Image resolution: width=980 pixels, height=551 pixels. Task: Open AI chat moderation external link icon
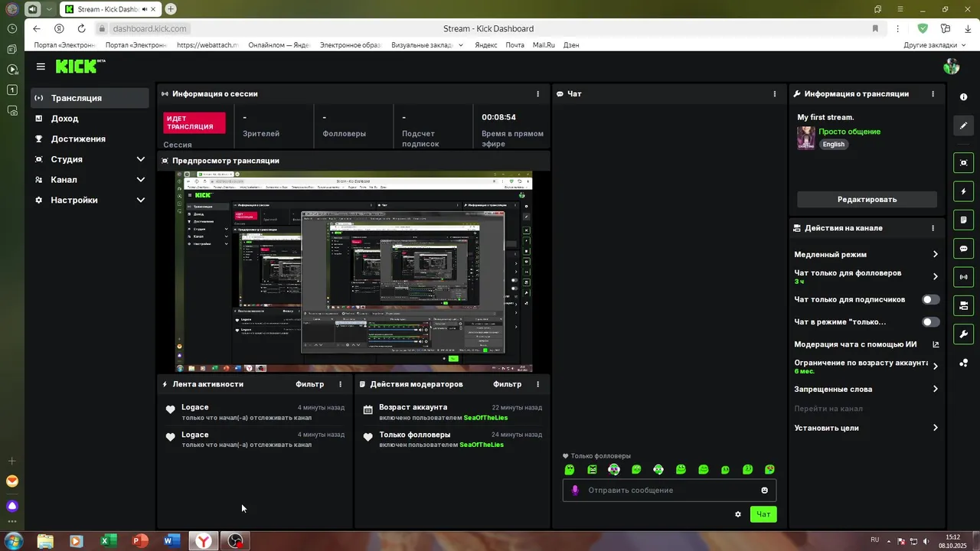tap(936, 344)
